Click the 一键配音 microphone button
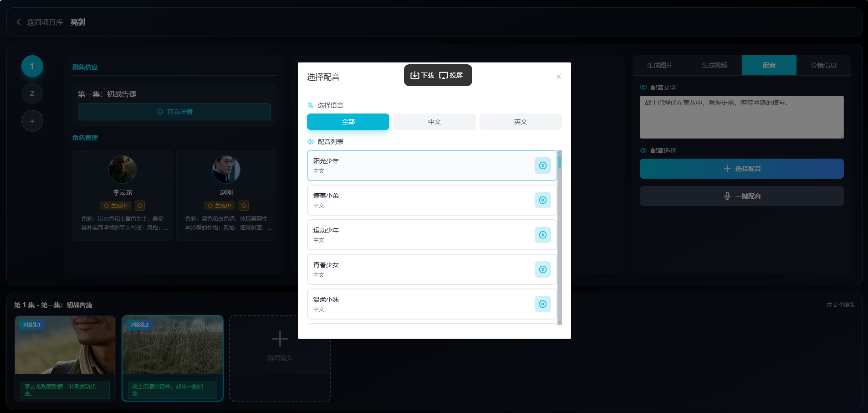The height and width of the screenshot is (413, 868). 741,196
